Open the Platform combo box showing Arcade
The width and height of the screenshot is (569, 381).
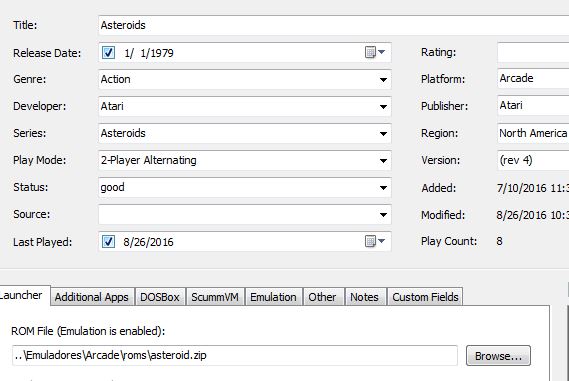tap(533, 78)
